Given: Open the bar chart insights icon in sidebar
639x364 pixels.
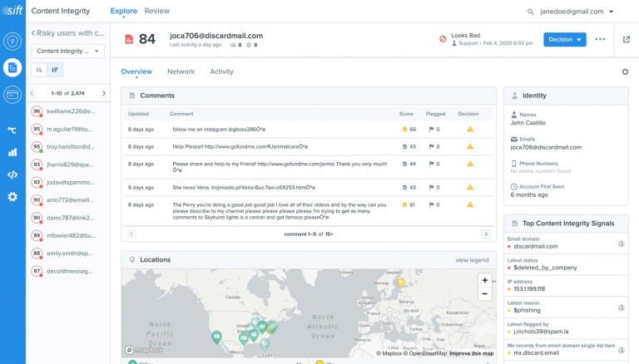Looking at the screenshot, I should tap(12, 152).
